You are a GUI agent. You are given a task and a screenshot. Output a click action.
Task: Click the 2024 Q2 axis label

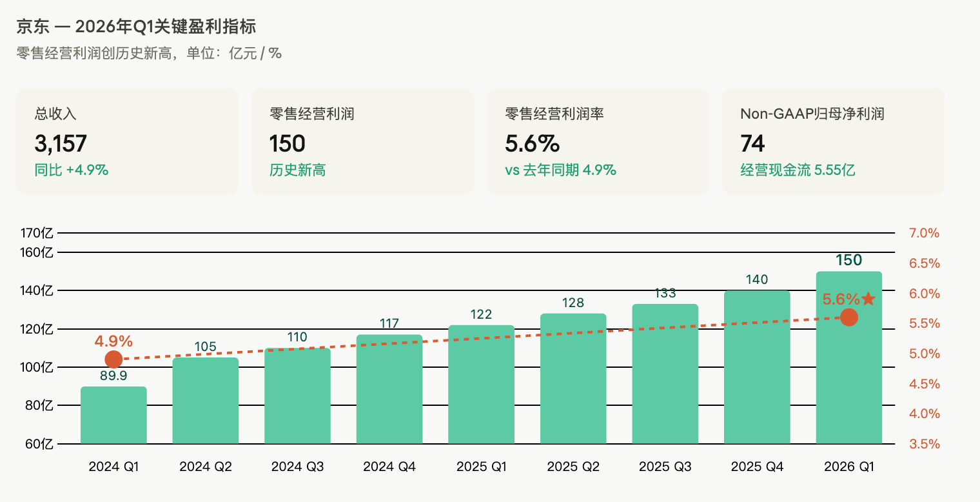206,467
